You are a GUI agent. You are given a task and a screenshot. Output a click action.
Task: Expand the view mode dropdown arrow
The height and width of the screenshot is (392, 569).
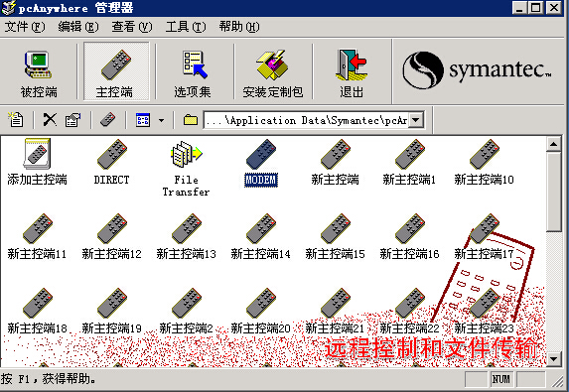(x=162, y=120)
